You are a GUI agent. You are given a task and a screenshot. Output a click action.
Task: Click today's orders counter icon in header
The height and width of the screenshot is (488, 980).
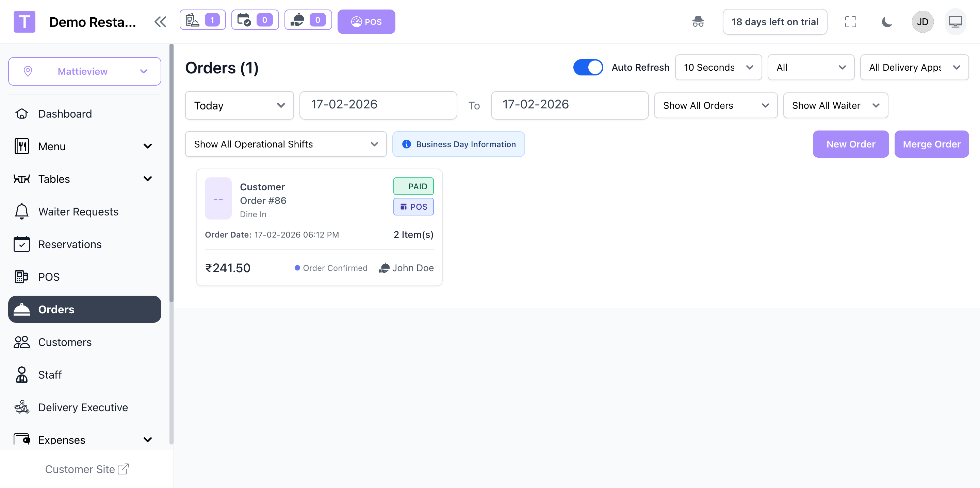tap(202, 20)
